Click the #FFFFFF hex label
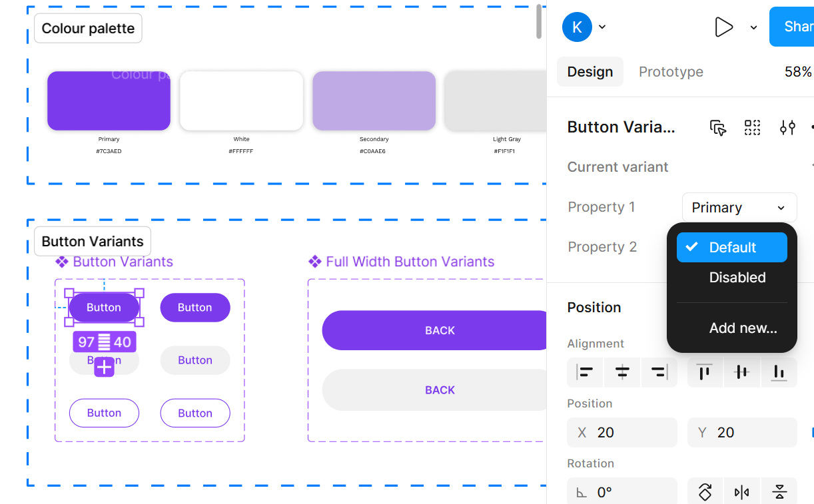The image size is (814, 504). pyautogui.click(x=241, y=151)
